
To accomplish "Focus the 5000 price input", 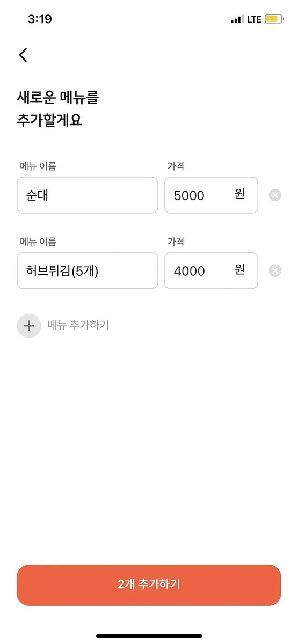I will tap(211, 195).
